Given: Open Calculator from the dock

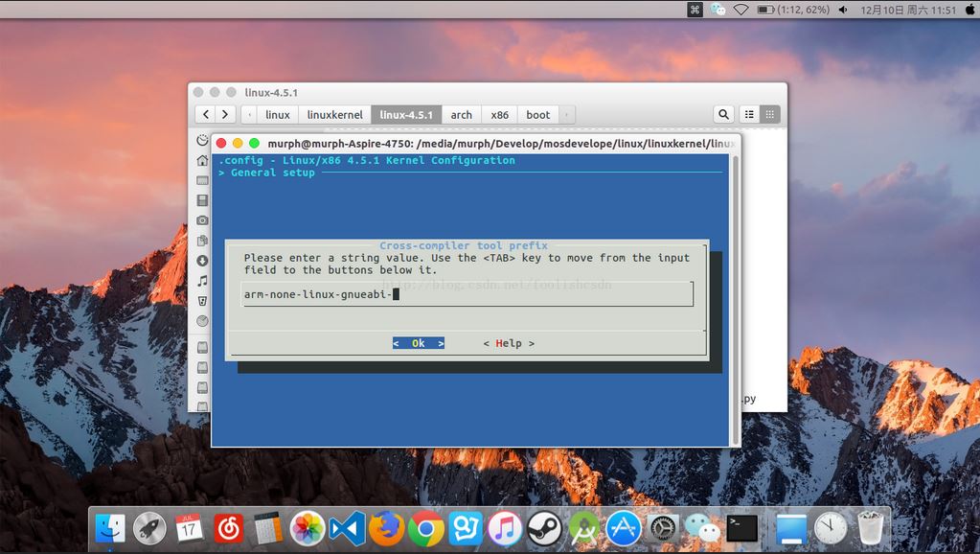Looking at the screenshot, I should pos(268,529).
